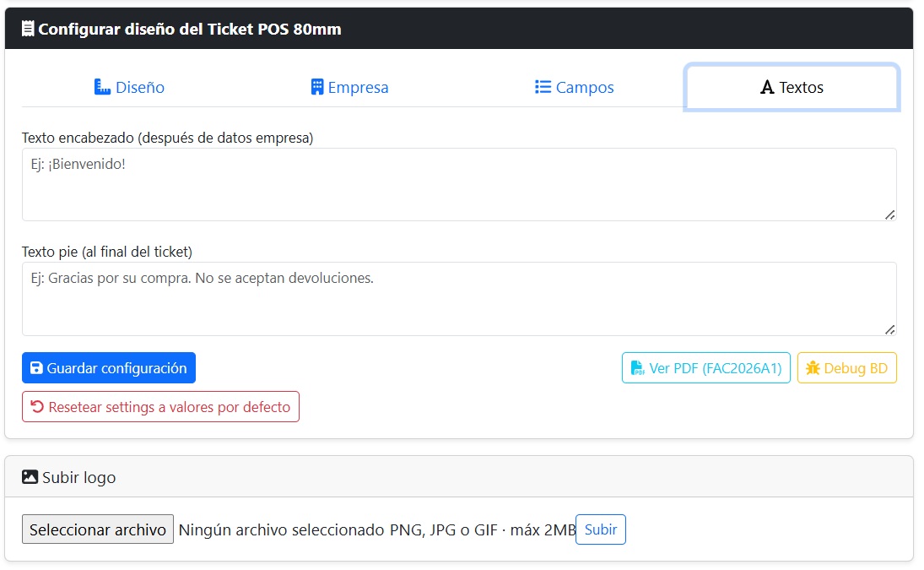Open Ver PDF (FAC2026A1) preview
Image resolution: width=924 pixels, height=570 pixels.
coord(706,368)
